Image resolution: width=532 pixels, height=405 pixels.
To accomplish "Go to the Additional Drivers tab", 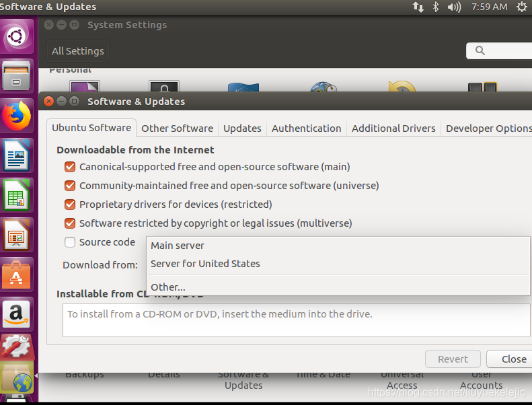I will pyautogui.click(x=393, y=128).
